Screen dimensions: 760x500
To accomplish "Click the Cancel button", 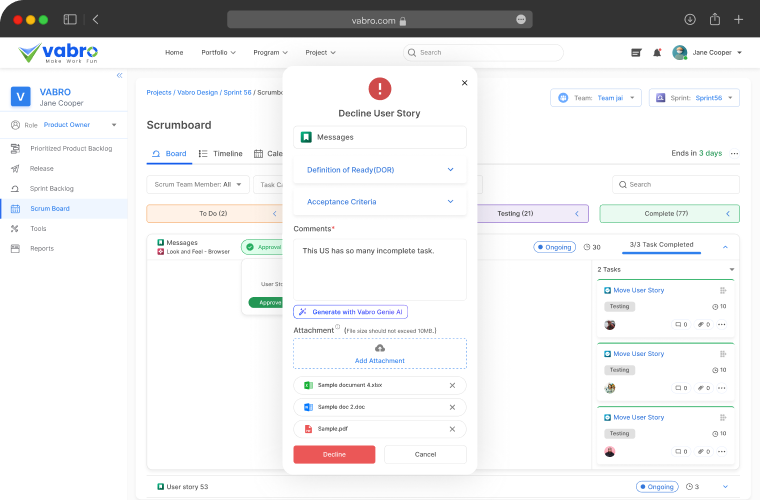I will pos(425,454).
